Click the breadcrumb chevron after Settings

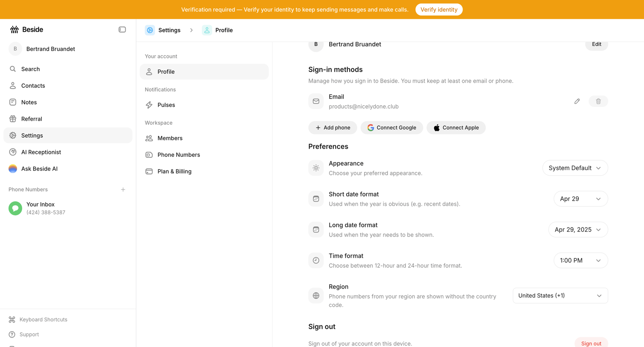point(191,30)
